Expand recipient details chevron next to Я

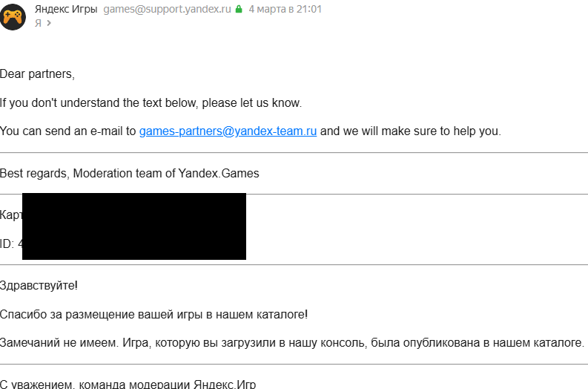(x=49, y=23)
